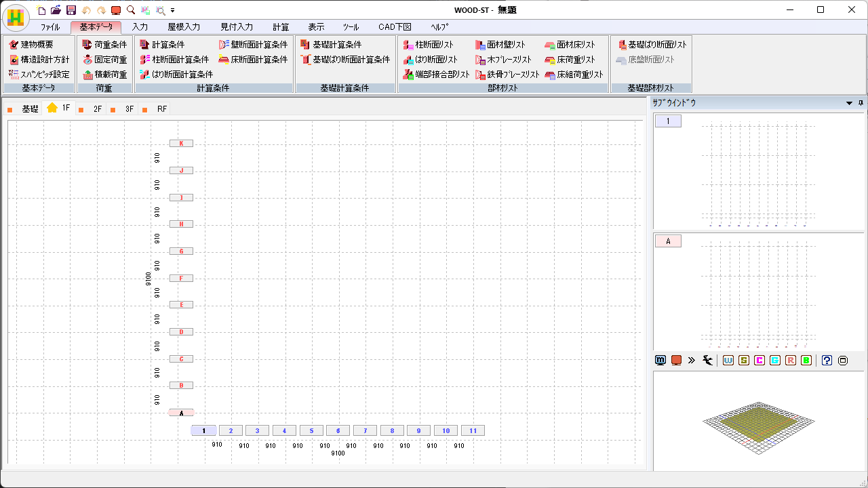The image size is (868, 488).
Task: Click the save floppy disk icon
Action: (71, 10)
